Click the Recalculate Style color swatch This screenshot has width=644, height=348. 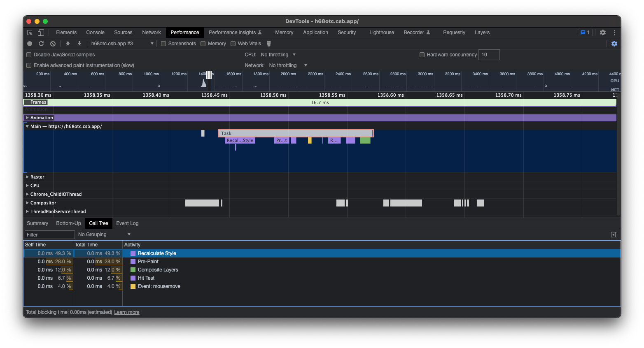(x=132, y=253)
